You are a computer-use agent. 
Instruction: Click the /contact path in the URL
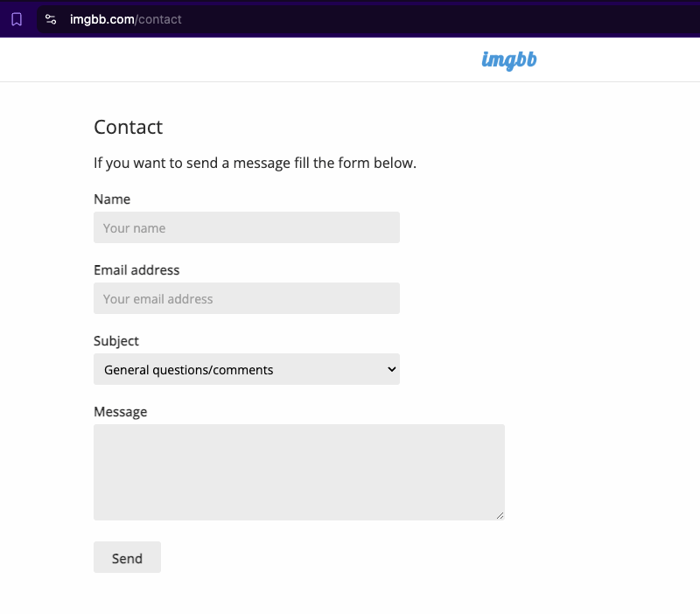(x=158, y=19)
